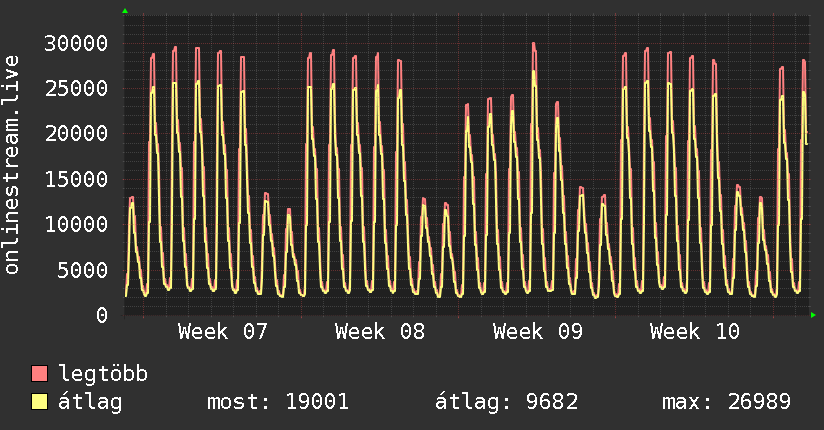Image resolution: width=824 pixels, height=430 pixels.
Task: Click the Week 07 axis label
Action: pos(222,331)
